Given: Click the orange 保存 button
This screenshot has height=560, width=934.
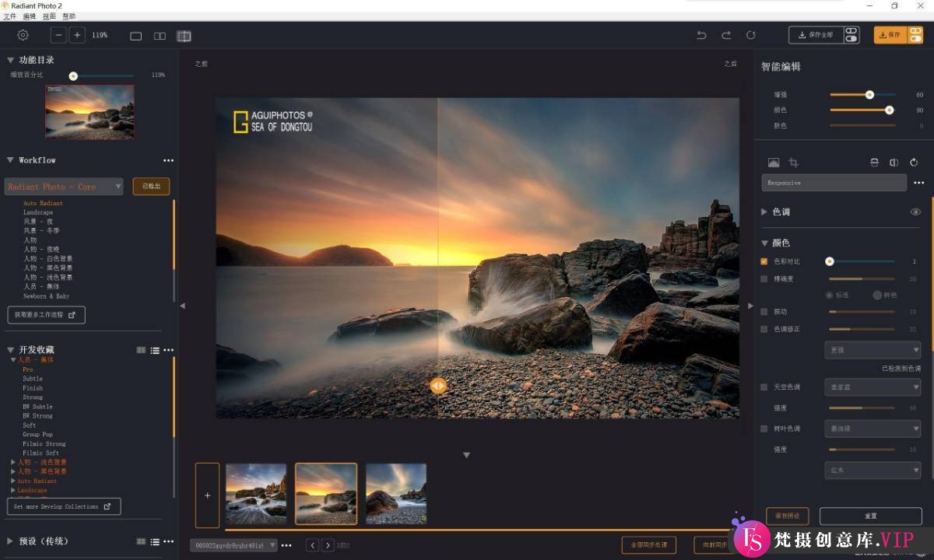Looking at the screenshot, I should (x=890, y=35).
